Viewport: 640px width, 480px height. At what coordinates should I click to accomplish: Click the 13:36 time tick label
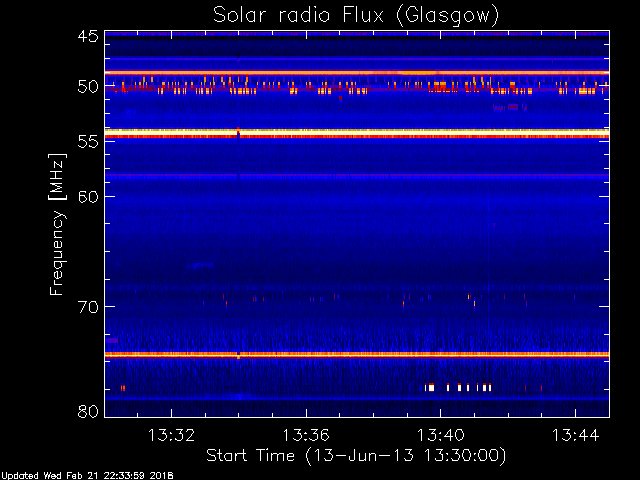(306, 435)
